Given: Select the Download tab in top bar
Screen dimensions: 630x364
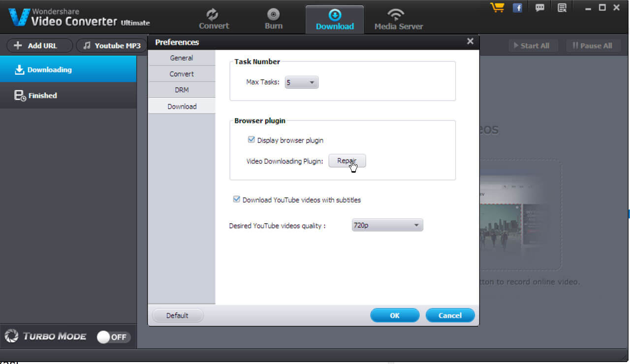Looking at the screenshot, I should [x=335, y=20].
